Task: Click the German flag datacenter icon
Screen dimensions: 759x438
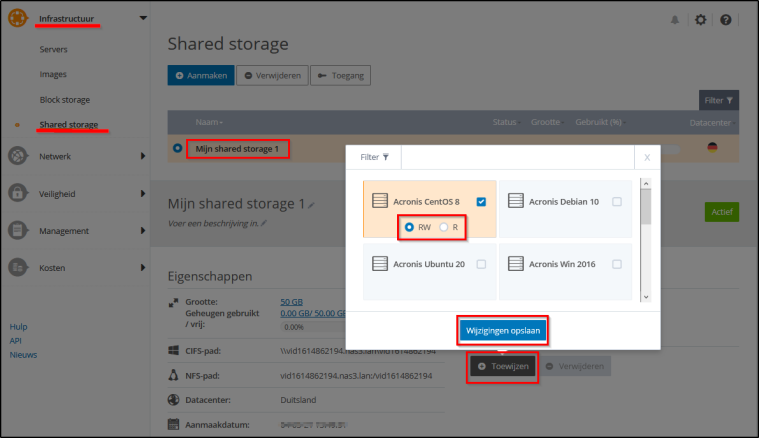Action: 712,147
